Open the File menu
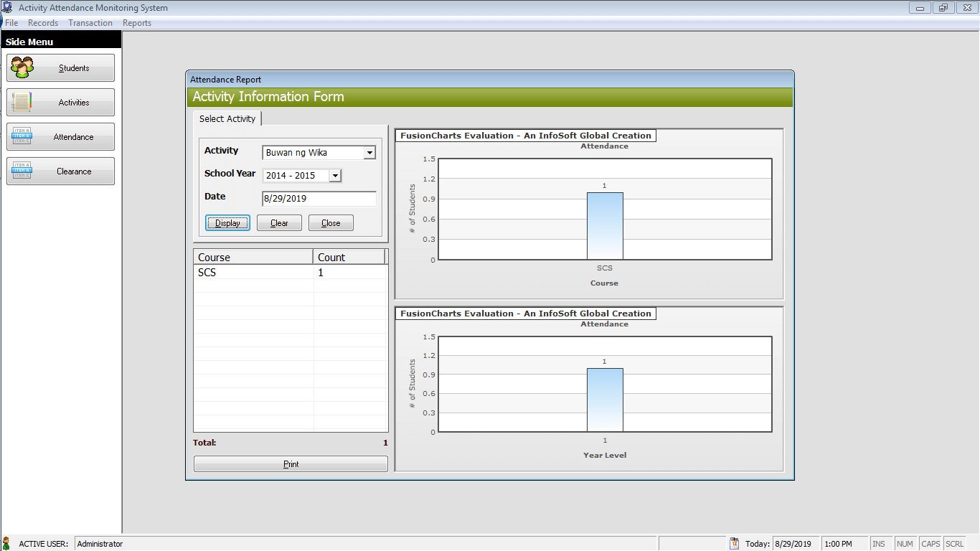The height and width of the screenshot is (551, 980). pyautogui.click(x=11, y=23)
